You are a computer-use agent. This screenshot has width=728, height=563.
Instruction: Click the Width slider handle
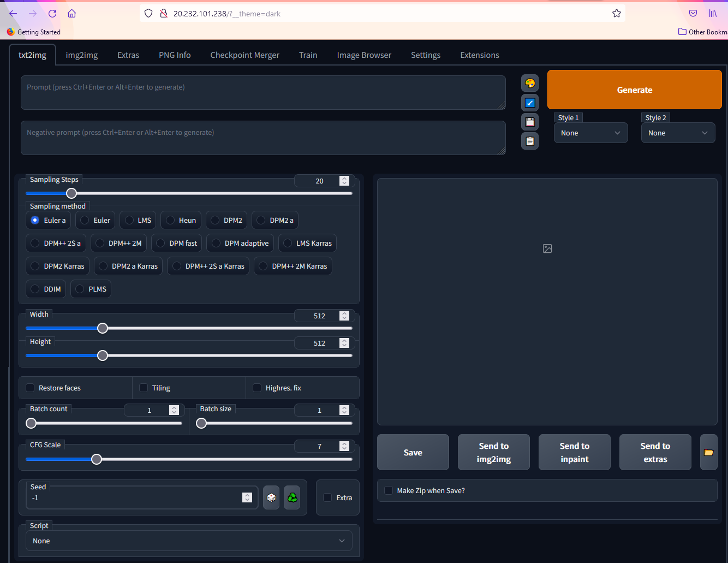[x=103, y=328]
